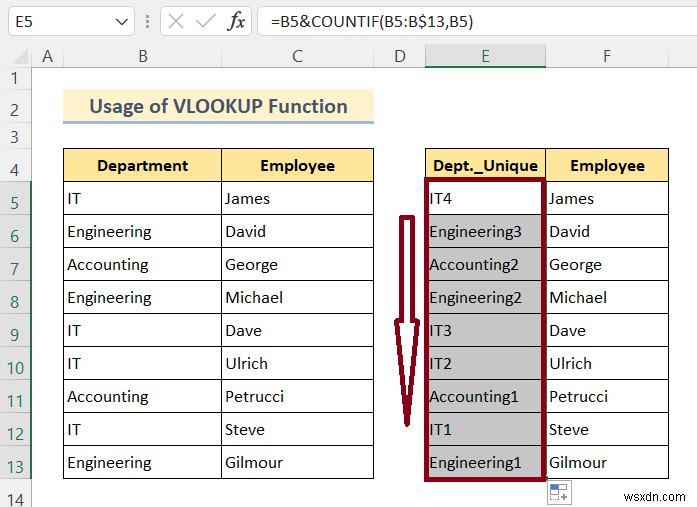Viewport: 697px width, 507px height.
Task: Select row 1 header
Action: (x=15, y=79)
